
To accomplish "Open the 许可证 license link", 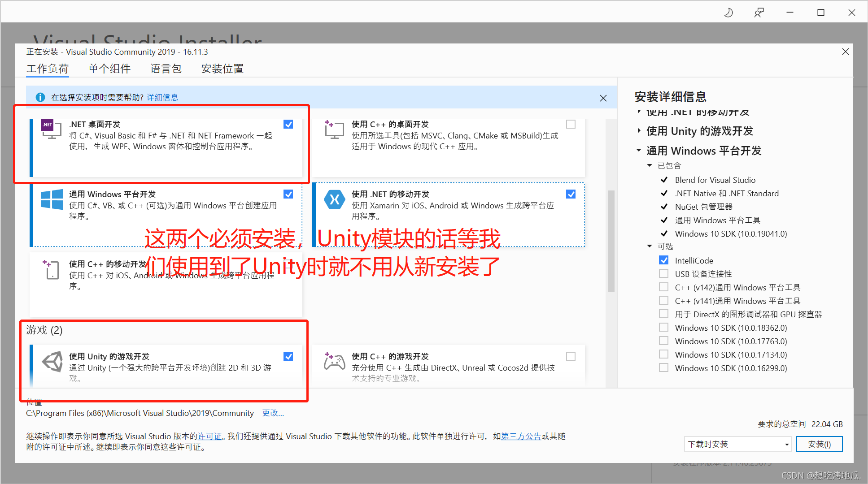I will pos(210,436).
